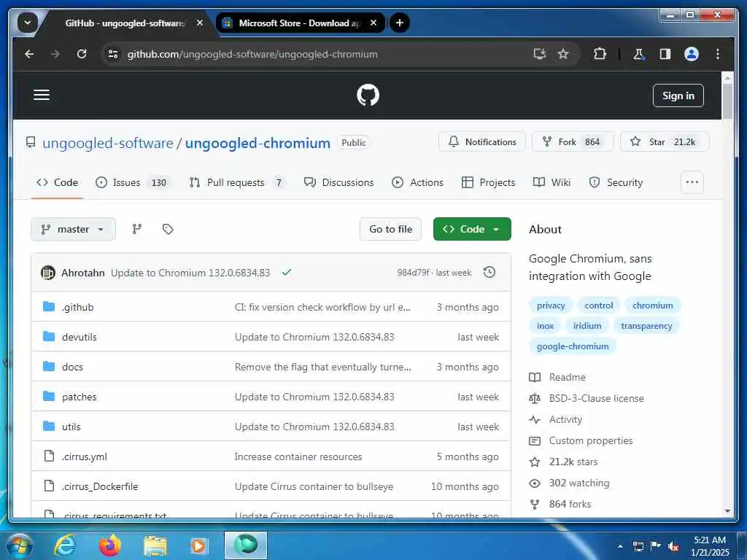Click the Windows Start orb
Image resolution: width=747 pixels, height=560 pixels.
point(20,545)
